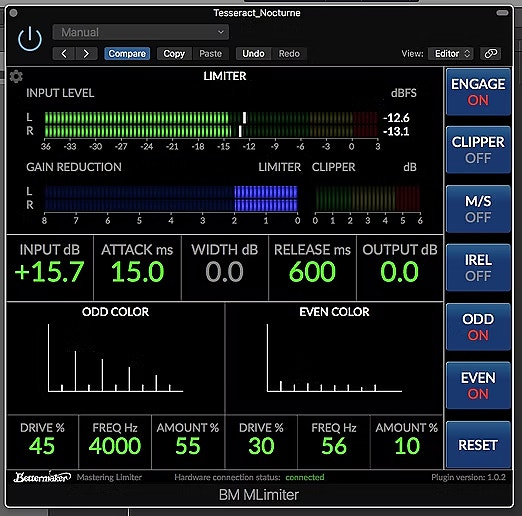This screenshot has width=522, height=516.
Task: Click the window close dot in title bar
Action: click(13, 13)
